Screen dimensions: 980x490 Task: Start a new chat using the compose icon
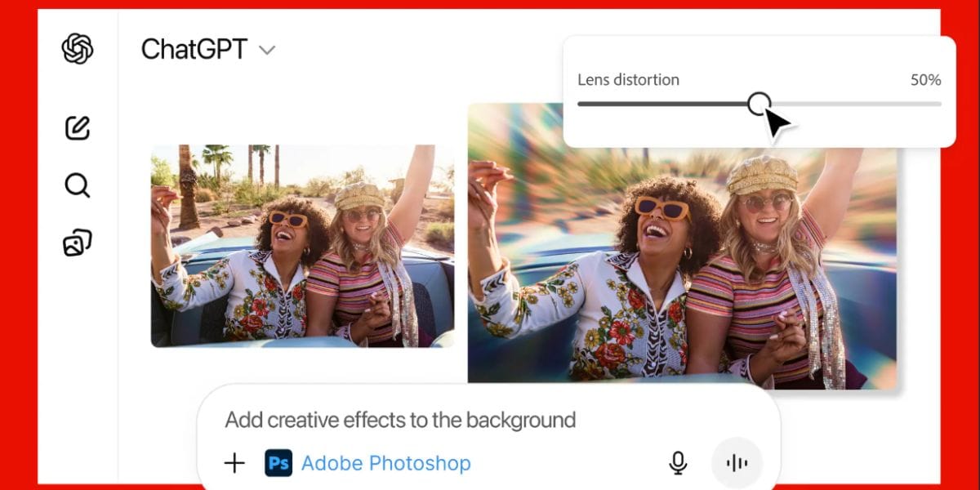point(76,128)
